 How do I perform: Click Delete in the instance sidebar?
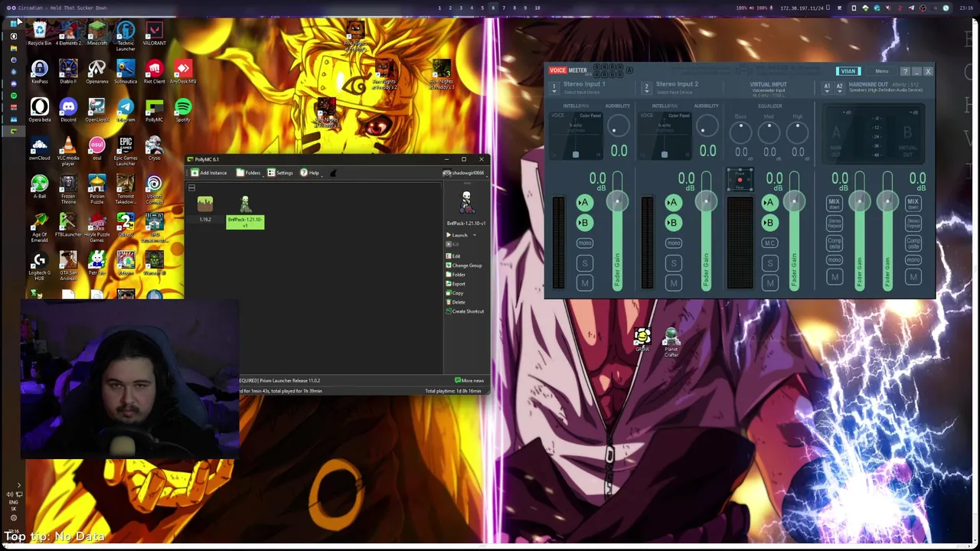point(456,302)
